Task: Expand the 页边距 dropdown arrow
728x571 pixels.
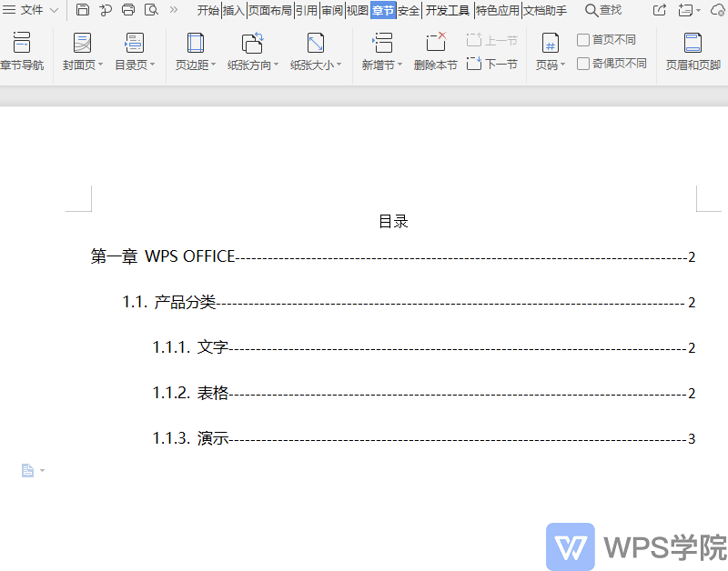Action: click(x=213, y=65)
